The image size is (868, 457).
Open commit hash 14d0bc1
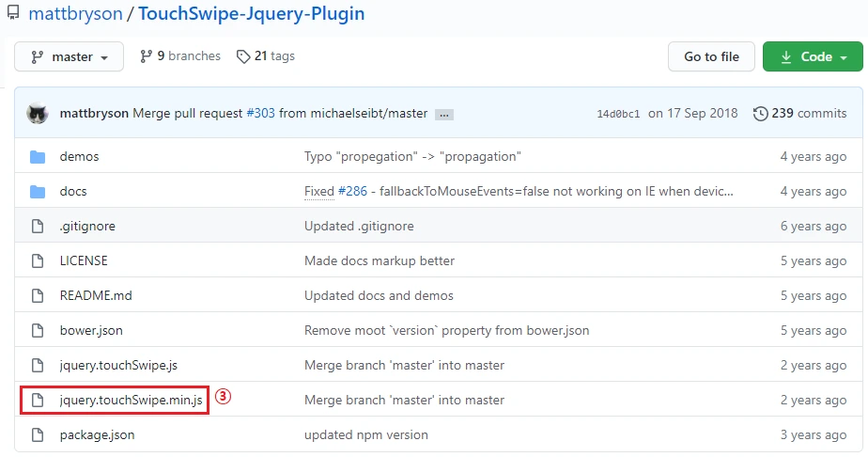click(x=618, y=114)
